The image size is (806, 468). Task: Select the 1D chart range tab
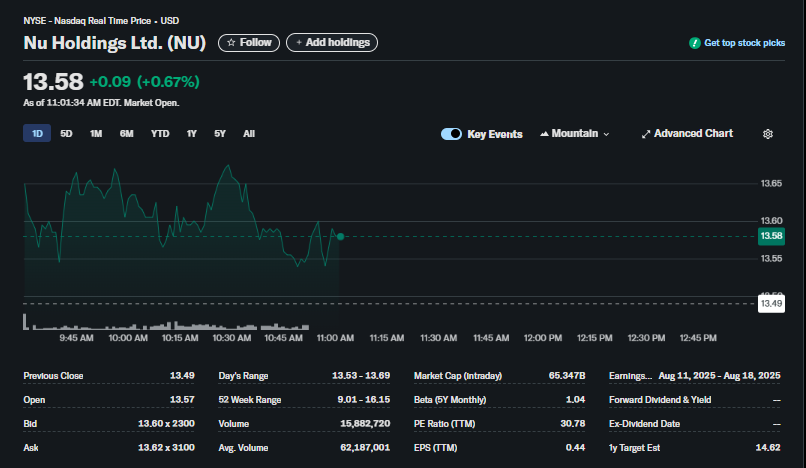37,134
